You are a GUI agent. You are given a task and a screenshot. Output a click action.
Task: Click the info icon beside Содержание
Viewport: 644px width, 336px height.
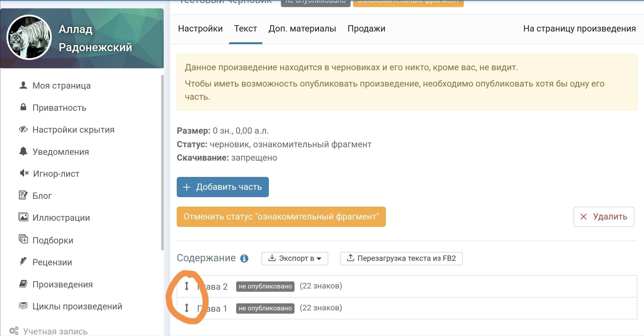(244, 258)
